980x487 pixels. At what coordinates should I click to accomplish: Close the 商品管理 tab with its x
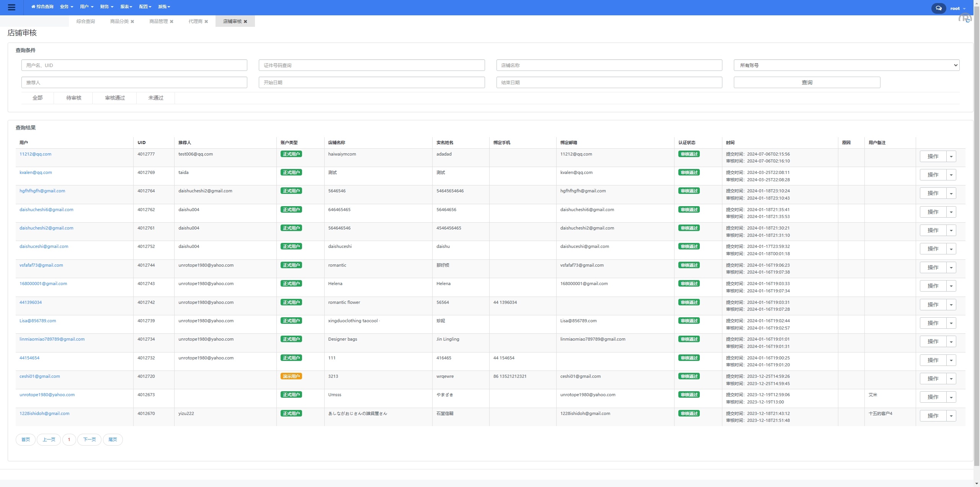coord(171,21)
